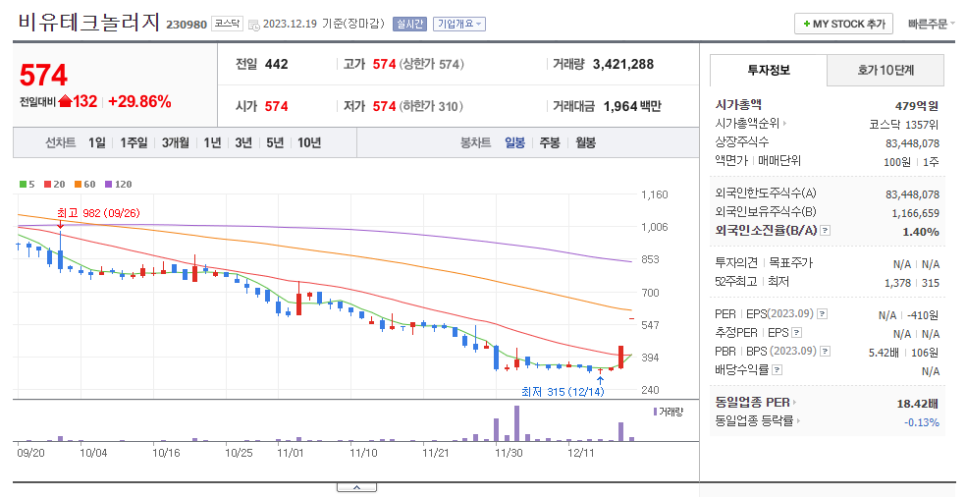Click the plus icon in MY STOCK 추가
The image size is (966, 497).
pyautogui.click(x=806, y=24)
